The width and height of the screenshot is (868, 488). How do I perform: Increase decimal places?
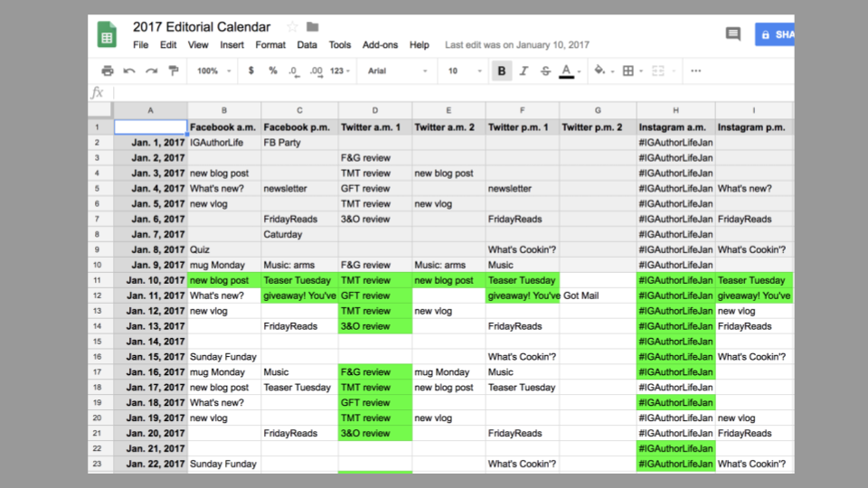316,71
